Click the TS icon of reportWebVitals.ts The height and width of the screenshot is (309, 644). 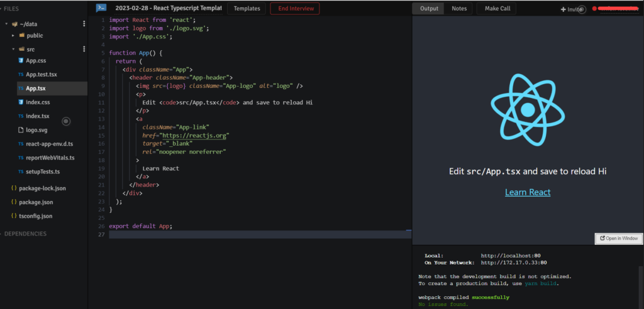[21, 158]
